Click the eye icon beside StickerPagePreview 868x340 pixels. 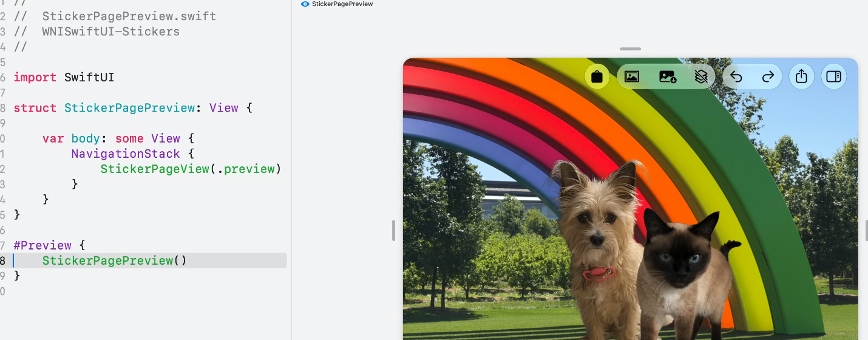[x=305, y=4]
